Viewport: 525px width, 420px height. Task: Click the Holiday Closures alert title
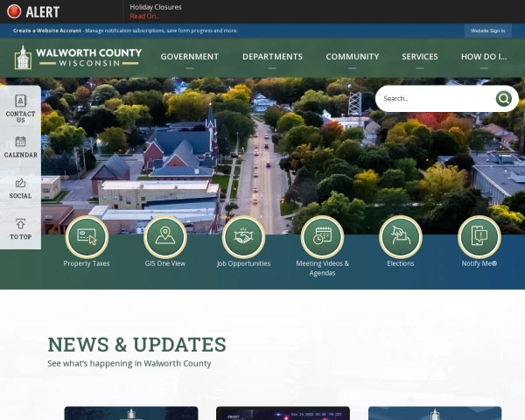pyautogui.click(x=156, y=7)
